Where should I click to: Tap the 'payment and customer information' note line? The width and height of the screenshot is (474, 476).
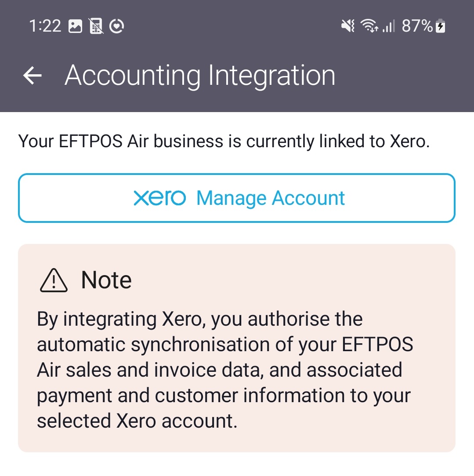224,396
